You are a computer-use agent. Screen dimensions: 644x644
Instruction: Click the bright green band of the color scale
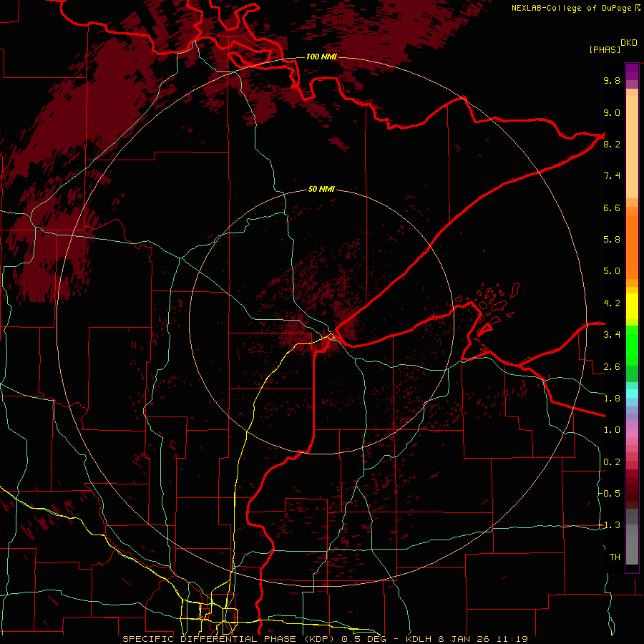(632, 346)
